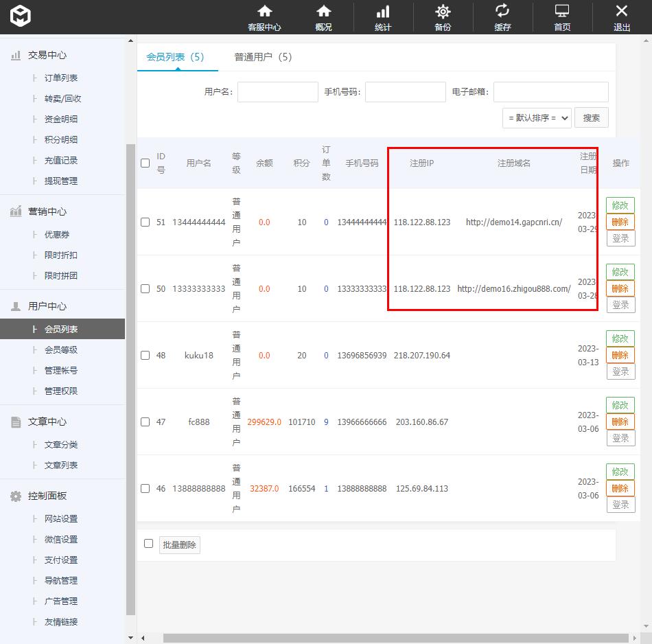Viewport: 652px width, 644px height.
Task: Tick the checkbox for user kuku18
Action: (x=145, y=356)
